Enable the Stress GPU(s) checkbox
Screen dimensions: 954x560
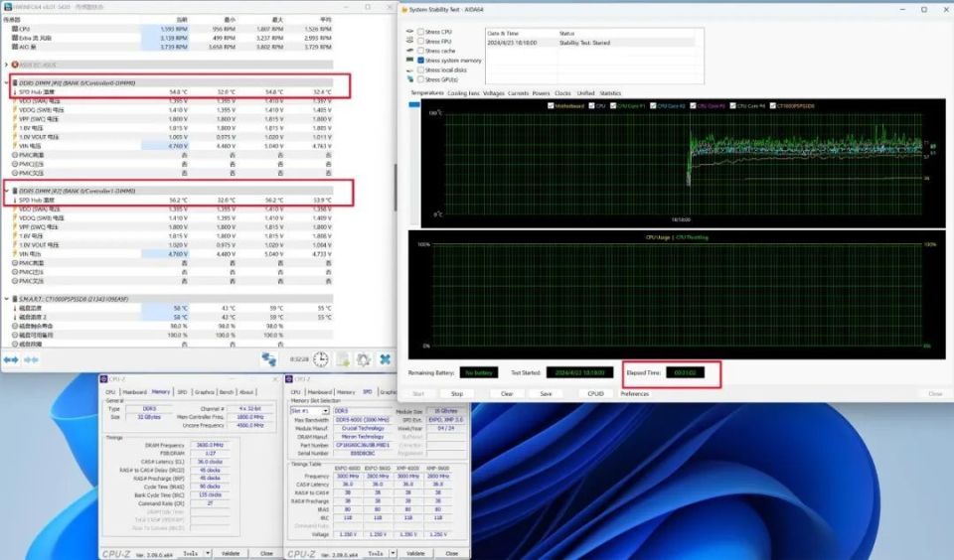421,79
